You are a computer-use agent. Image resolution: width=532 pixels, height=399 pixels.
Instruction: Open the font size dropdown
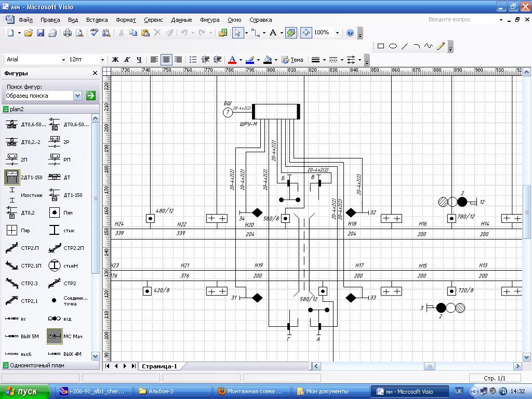click(x=102, y=60)
